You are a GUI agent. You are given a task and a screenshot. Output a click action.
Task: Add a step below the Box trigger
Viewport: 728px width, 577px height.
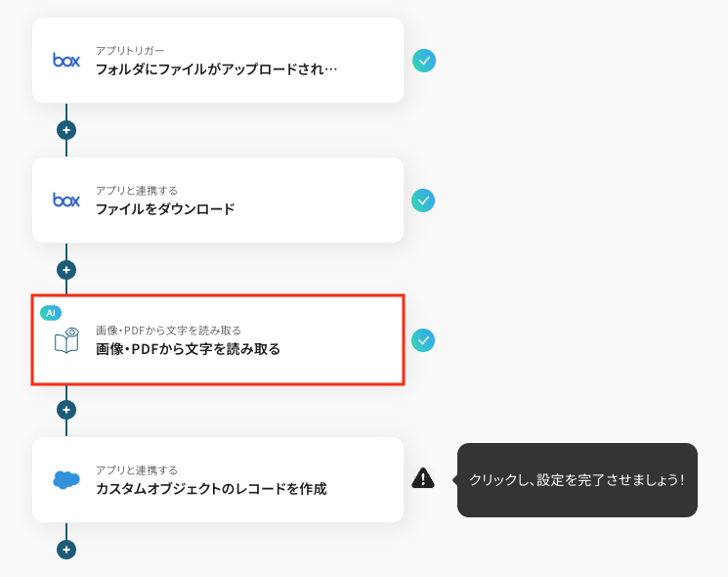click(x=66, y=130)
